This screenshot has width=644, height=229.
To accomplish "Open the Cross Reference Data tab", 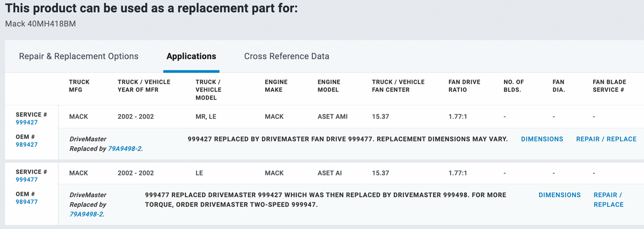I will pyautogui.click(x=286, y=56).
